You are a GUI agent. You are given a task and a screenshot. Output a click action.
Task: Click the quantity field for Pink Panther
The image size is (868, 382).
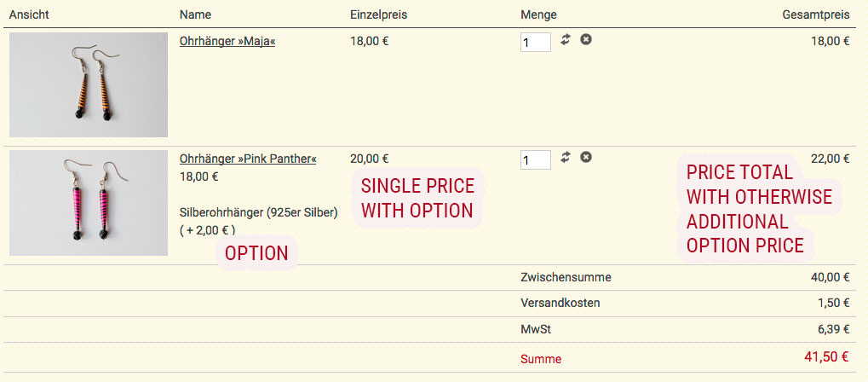point(535,159)
